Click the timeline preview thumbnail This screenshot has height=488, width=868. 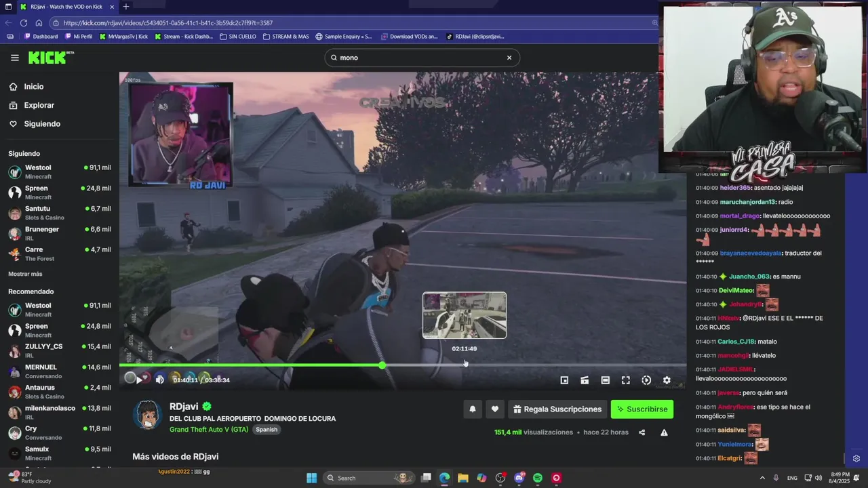coord(465,315)
